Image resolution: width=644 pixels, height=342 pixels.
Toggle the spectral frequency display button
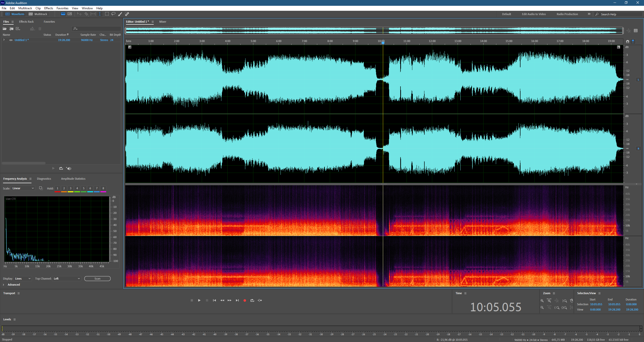tap(63, 14)
